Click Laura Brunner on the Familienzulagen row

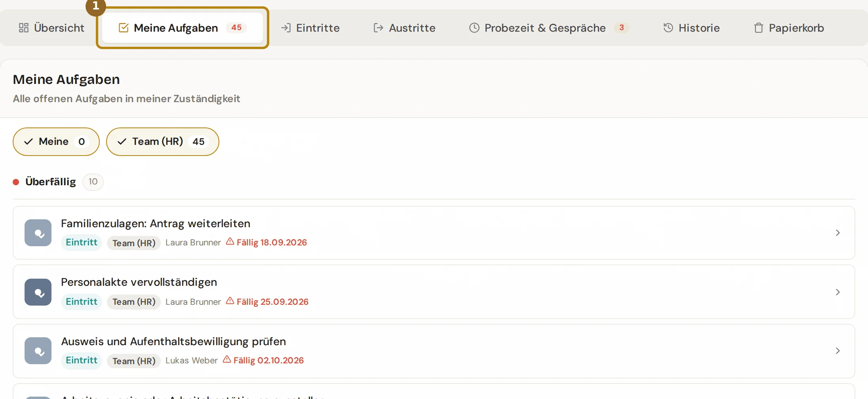193,243
